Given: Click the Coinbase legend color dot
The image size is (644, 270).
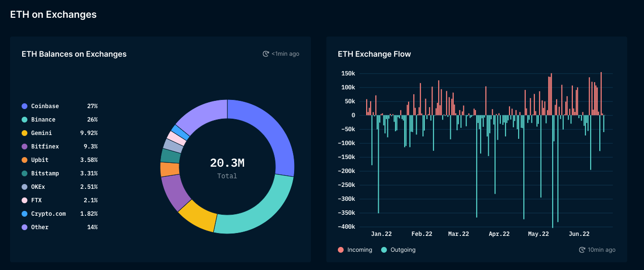Looking at the screenshot, I should (25, 106).
